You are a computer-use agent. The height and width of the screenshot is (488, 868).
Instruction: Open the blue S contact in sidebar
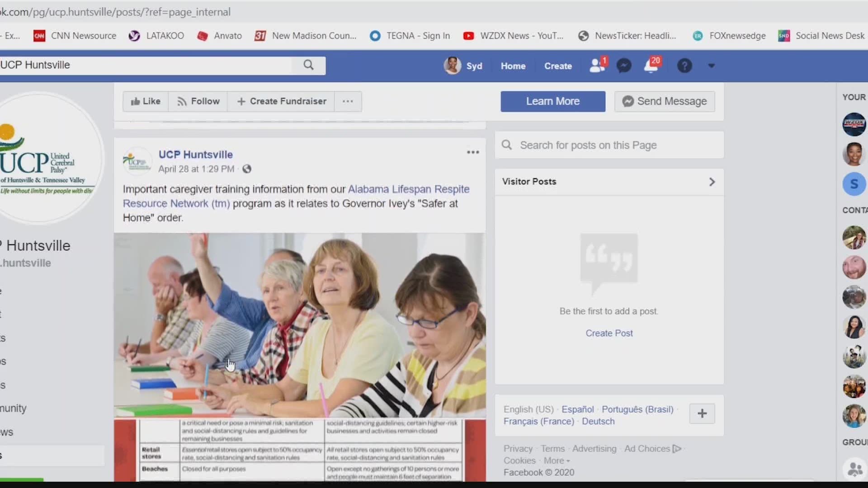tap(854, 184)
